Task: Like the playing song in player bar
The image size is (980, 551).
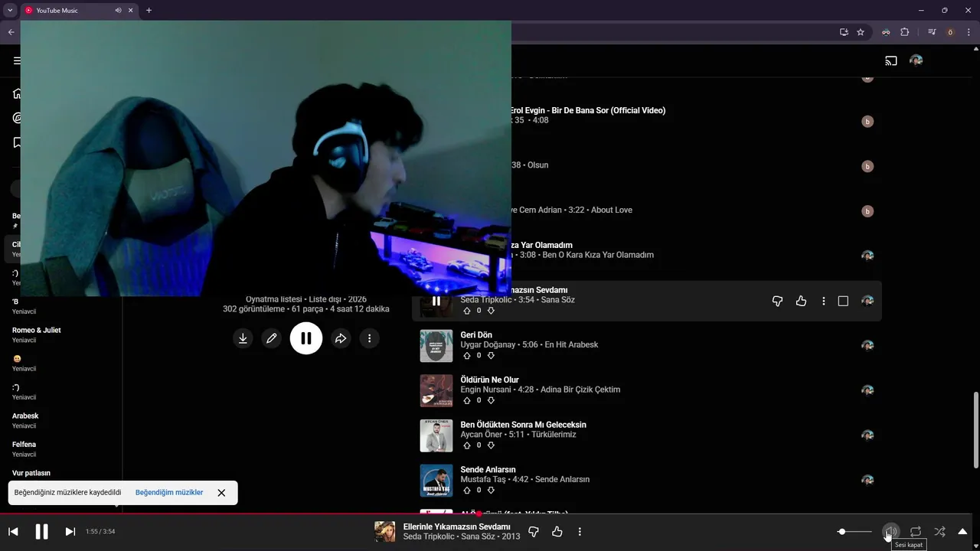Action: point(557,532)
